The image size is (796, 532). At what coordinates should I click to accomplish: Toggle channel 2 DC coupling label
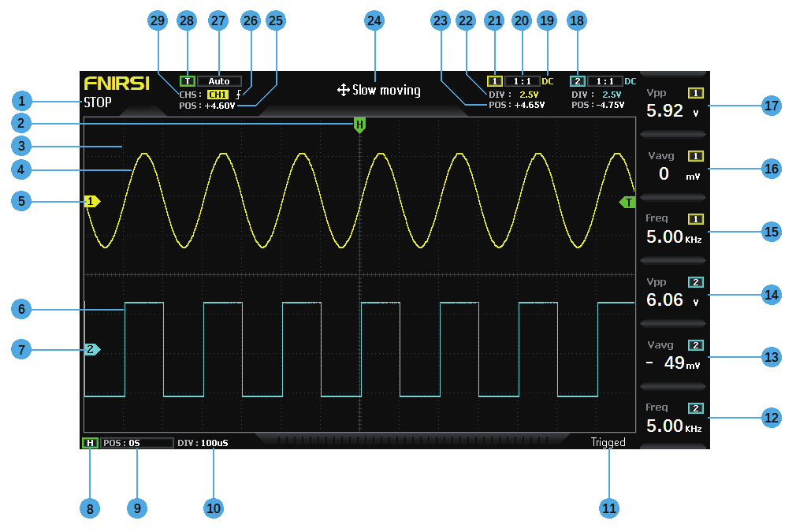630,81
